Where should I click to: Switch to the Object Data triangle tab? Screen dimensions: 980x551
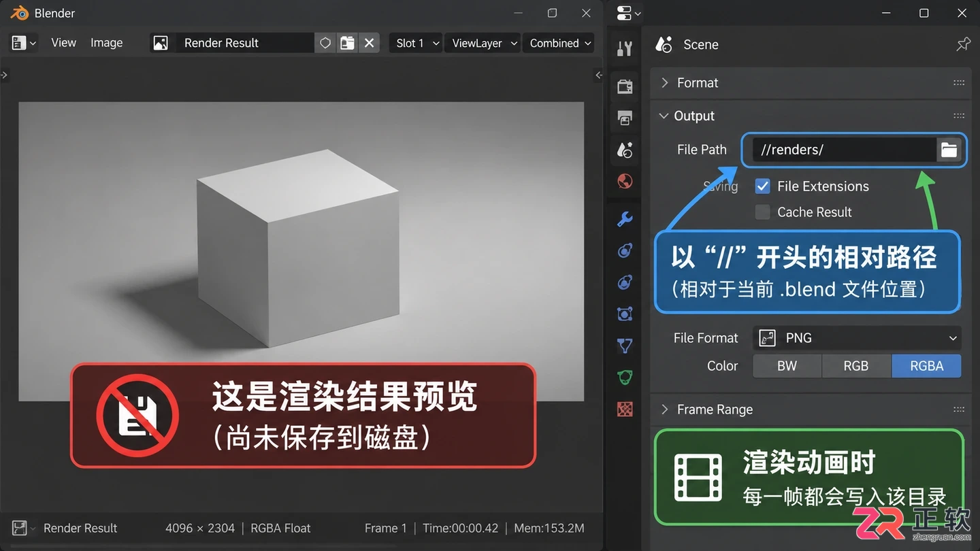(625, 346)
